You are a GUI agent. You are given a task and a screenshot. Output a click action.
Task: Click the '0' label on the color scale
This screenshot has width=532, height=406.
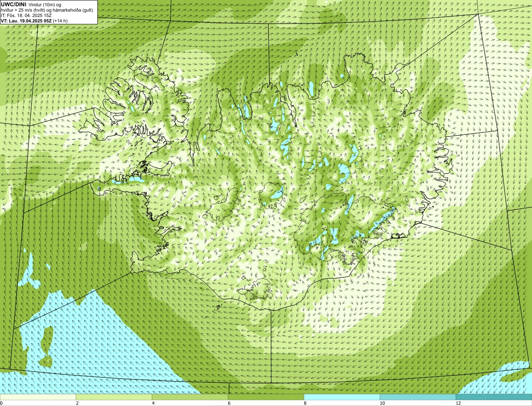(x=1, y=403)
